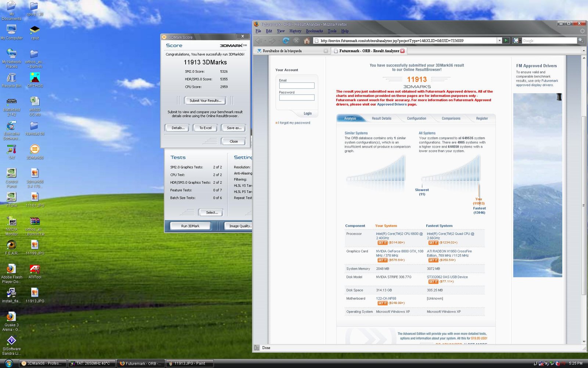Select the Analysis tab on results page
Image resolution: width=588 pixels, height=368 pixels.
tap(350, 118)
